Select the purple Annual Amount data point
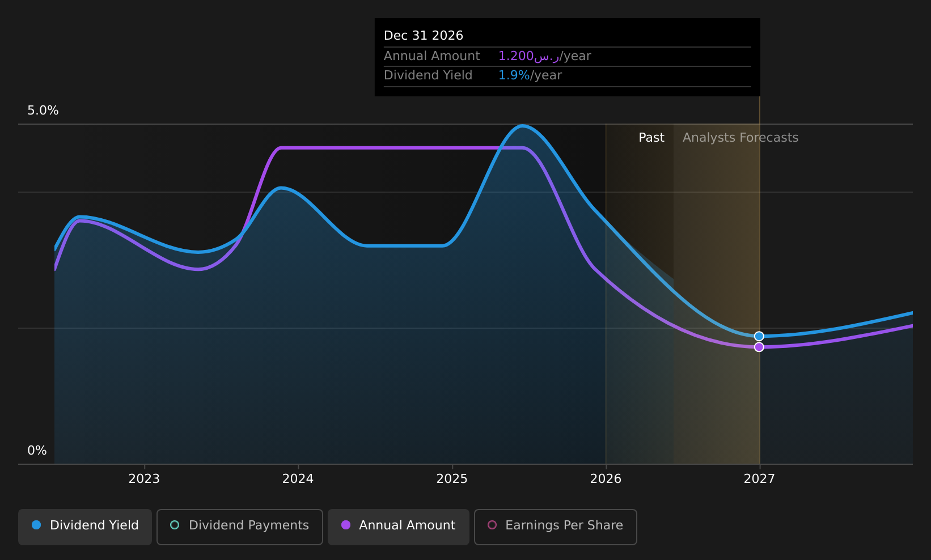The image size is (931, 560). click(x=759, y=347)
